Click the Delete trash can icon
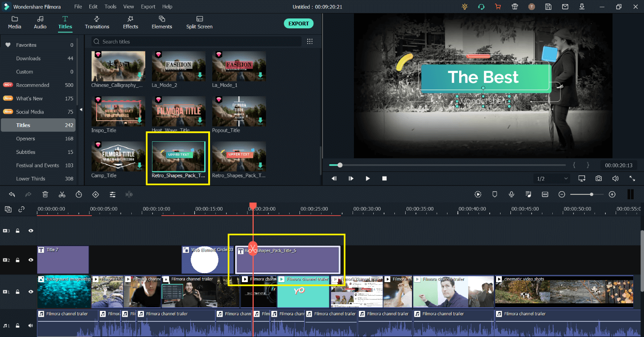 coord(45,194)
